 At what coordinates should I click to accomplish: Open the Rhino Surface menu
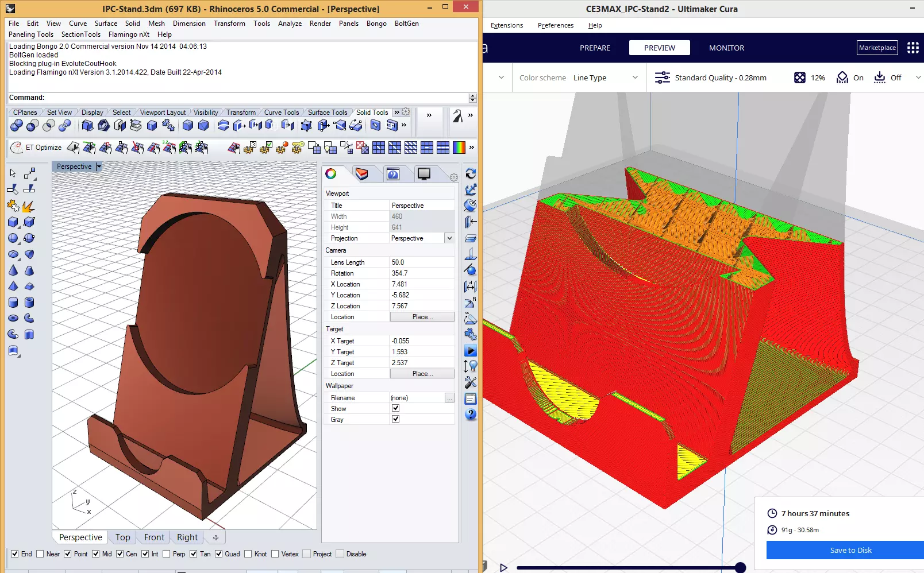click(106, 24)
